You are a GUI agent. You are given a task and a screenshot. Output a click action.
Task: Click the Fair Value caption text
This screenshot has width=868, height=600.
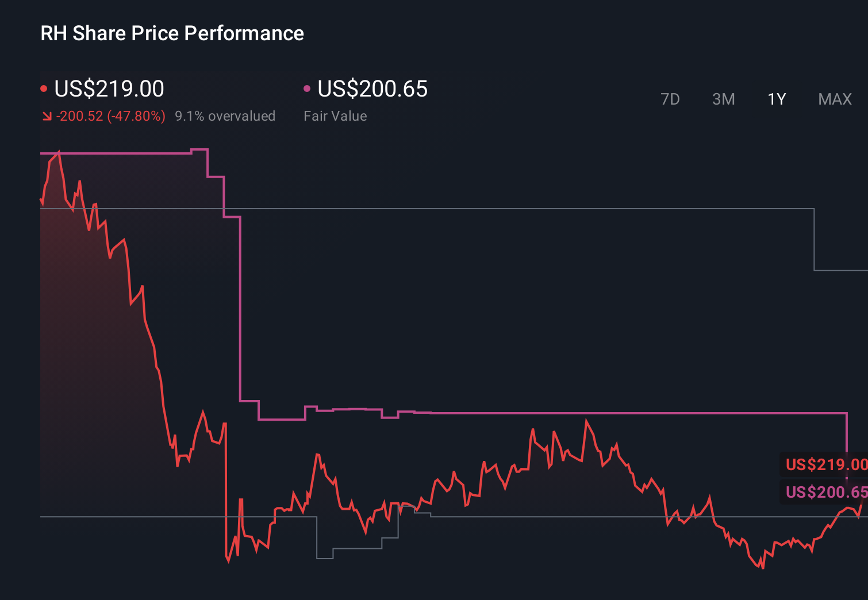tap(335, 116)
